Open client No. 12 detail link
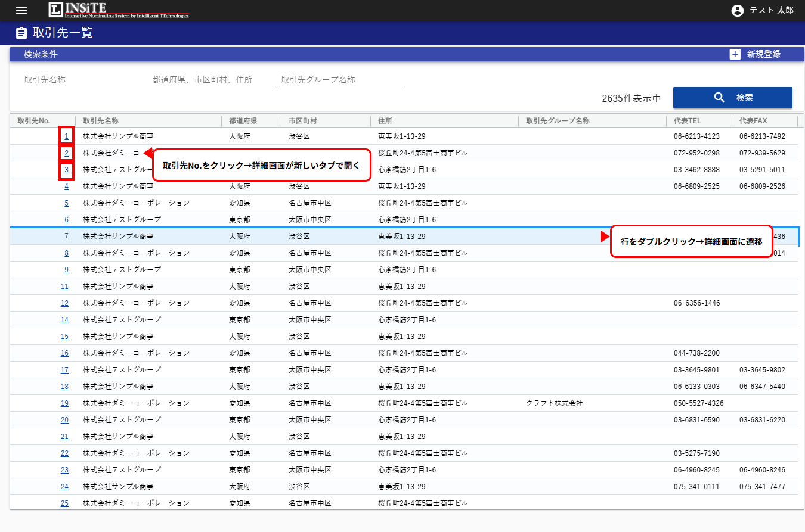This screenshot has height=532, width=805. tap(65, 303)
